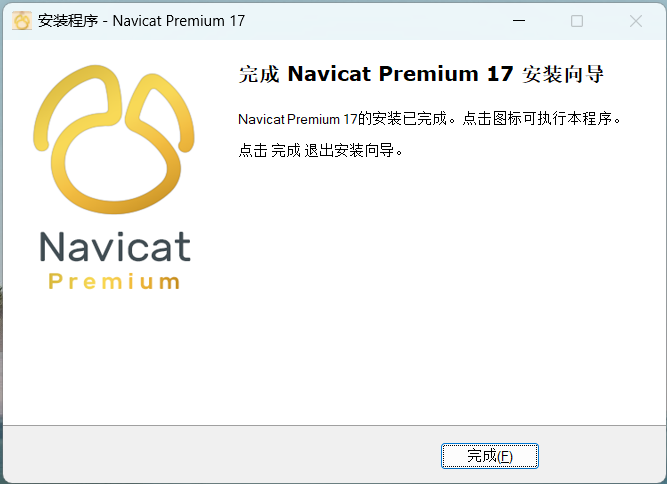Click the sentence Navicat Premium 17的安装已完成
Screen dimensions: 667x484
[x=342, y=119]
